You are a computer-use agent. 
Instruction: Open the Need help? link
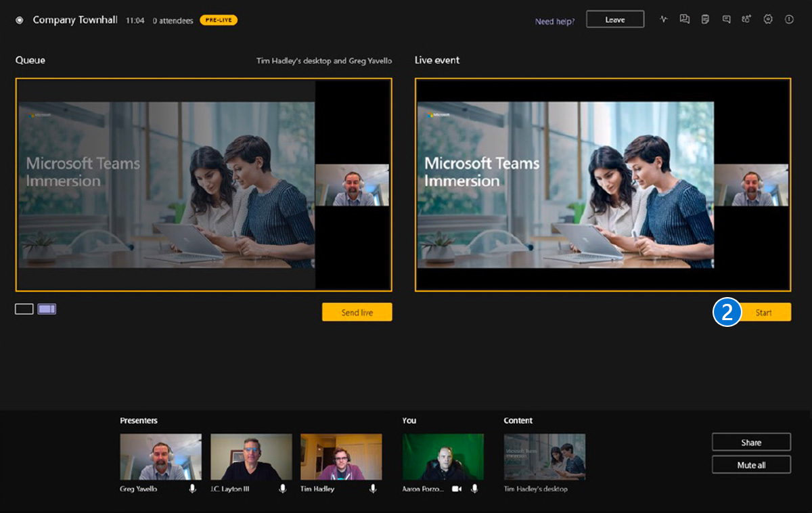(555, 22)
